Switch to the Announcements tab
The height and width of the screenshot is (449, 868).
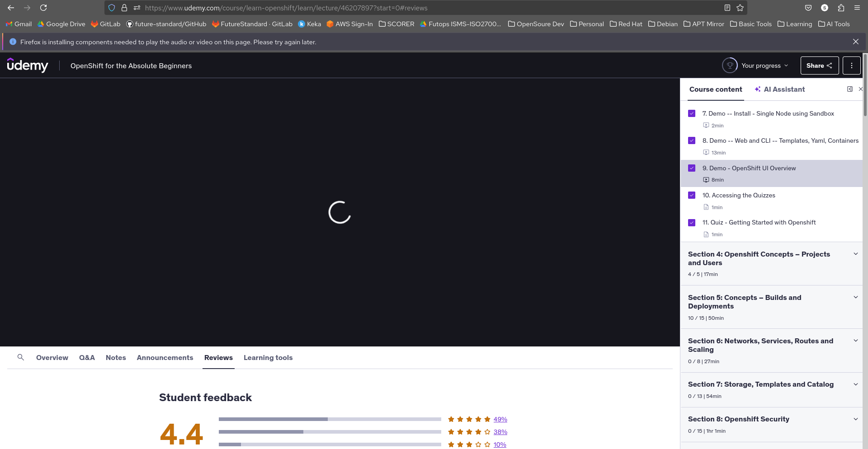(165, 357)
